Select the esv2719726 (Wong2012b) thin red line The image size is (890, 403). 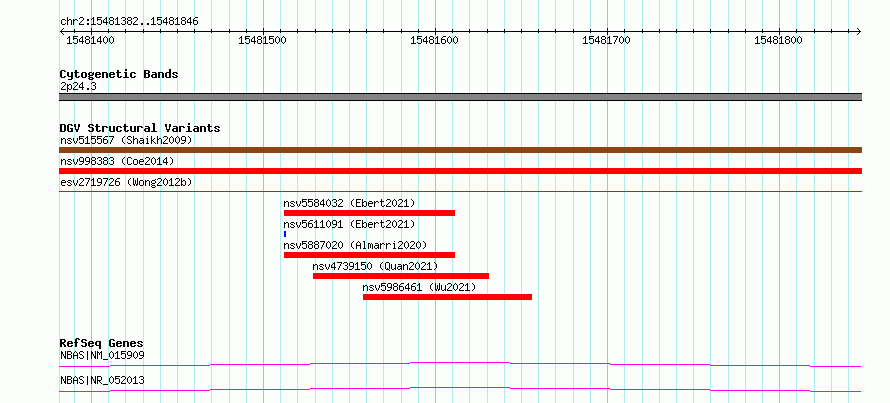click(460, 192)
